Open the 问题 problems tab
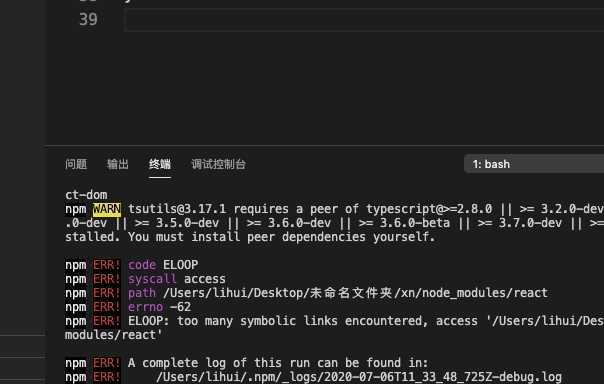This screenshot has width=604, height=384. 76,164
